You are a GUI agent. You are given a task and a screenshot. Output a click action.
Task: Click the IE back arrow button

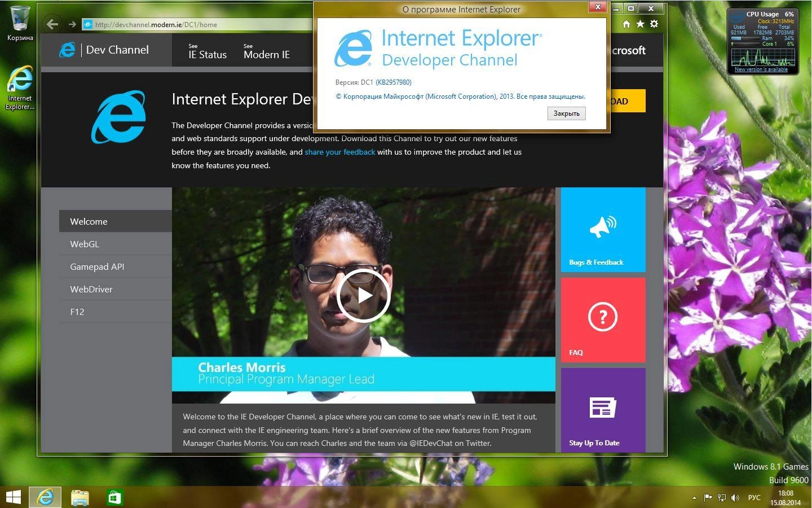[52, 24]
